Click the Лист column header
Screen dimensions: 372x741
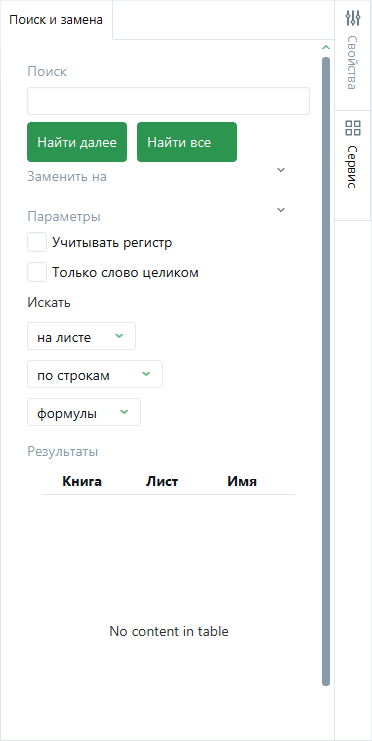[162, 482]
